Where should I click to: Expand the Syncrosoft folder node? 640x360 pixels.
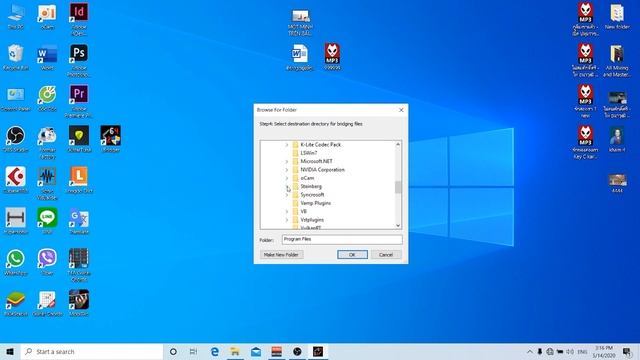coord(287,195)
